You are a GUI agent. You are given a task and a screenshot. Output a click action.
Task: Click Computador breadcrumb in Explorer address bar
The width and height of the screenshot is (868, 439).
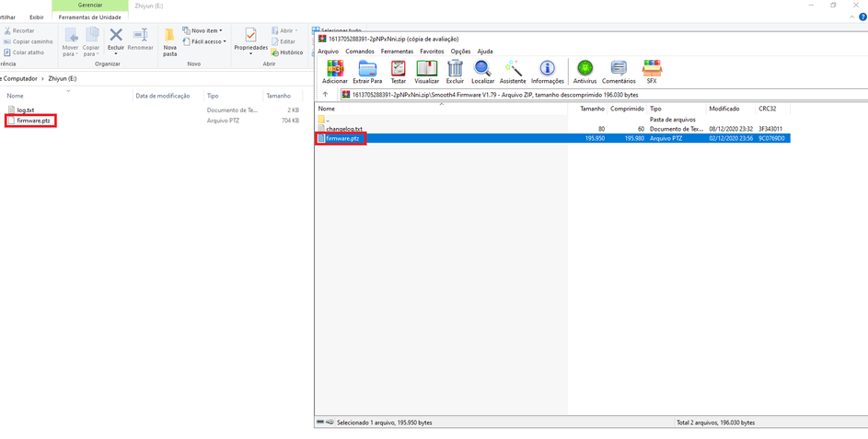pos(21,78)
